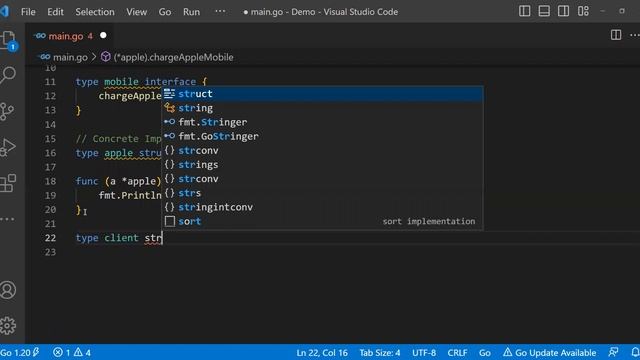Open editor More Actions ellipsis
640x360 pixels.
pos(635,35)
